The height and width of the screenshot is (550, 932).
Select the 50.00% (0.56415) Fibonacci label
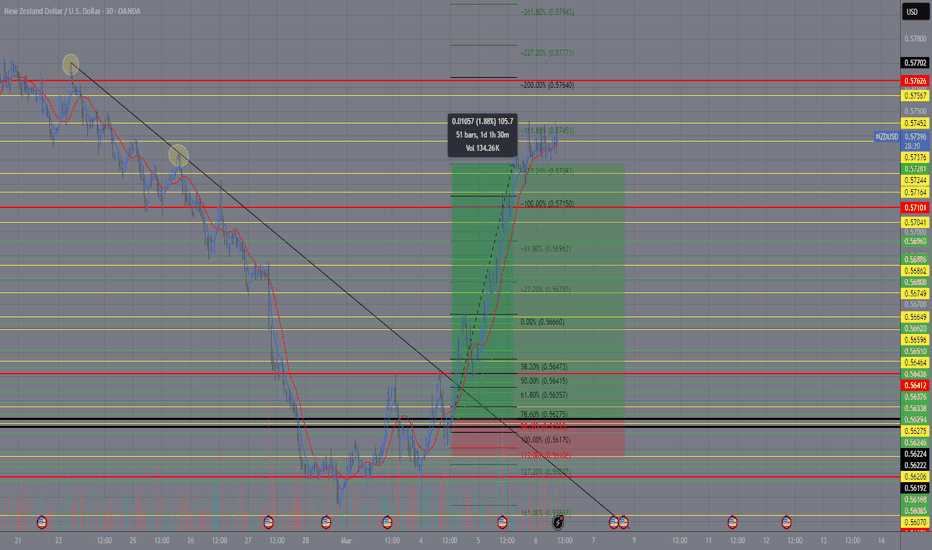tap(544, 381)
